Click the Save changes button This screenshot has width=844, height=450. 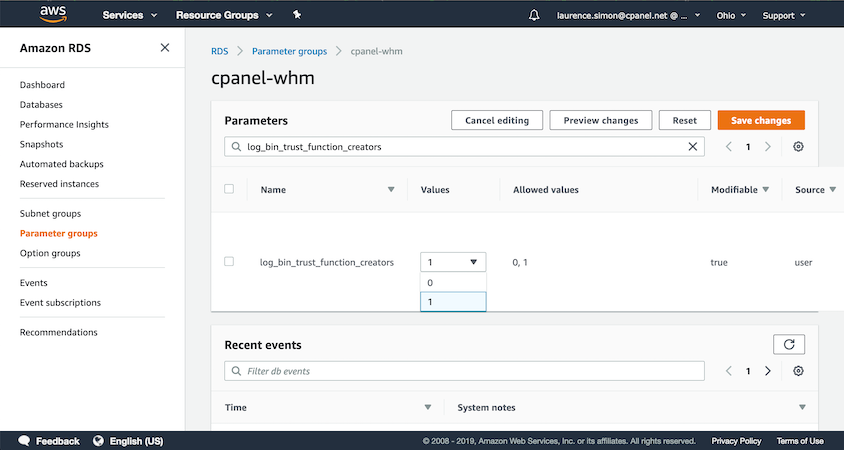point(761,120)
